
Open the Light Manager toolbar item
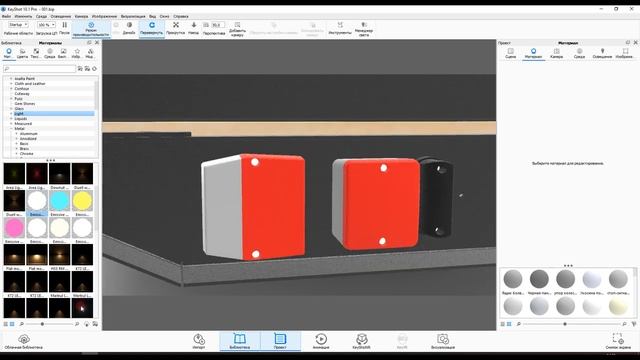pos(364,29)
